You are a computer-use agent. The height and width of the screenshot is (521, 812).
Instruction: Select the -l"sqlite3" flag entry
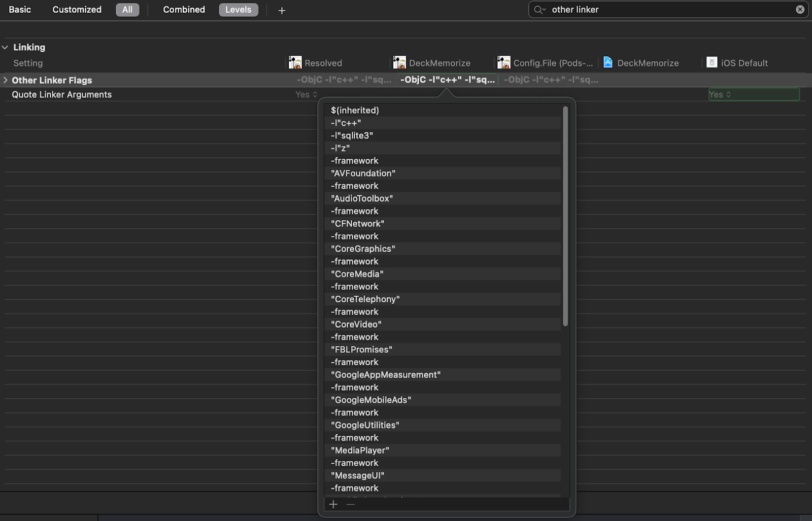443,135
